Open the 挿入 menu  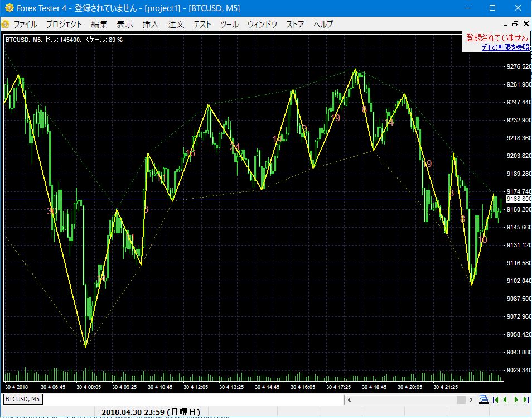151,25
